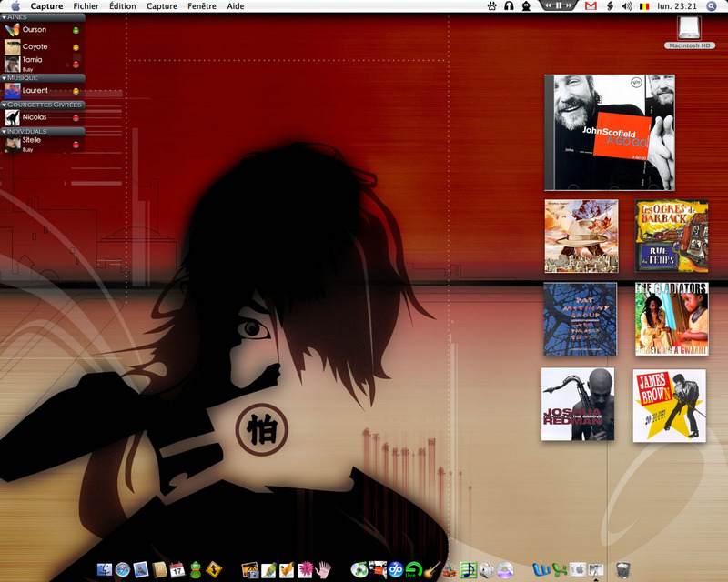This screenshot has width=728, height=582.
Task: Open the volume control in menu bar
Action: [x=627, y=6]
